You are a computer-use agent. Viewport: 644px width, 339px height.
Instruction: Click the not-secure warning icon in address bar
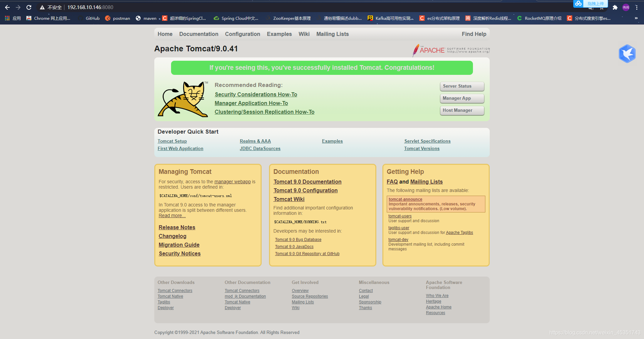[x=42, y=7]
